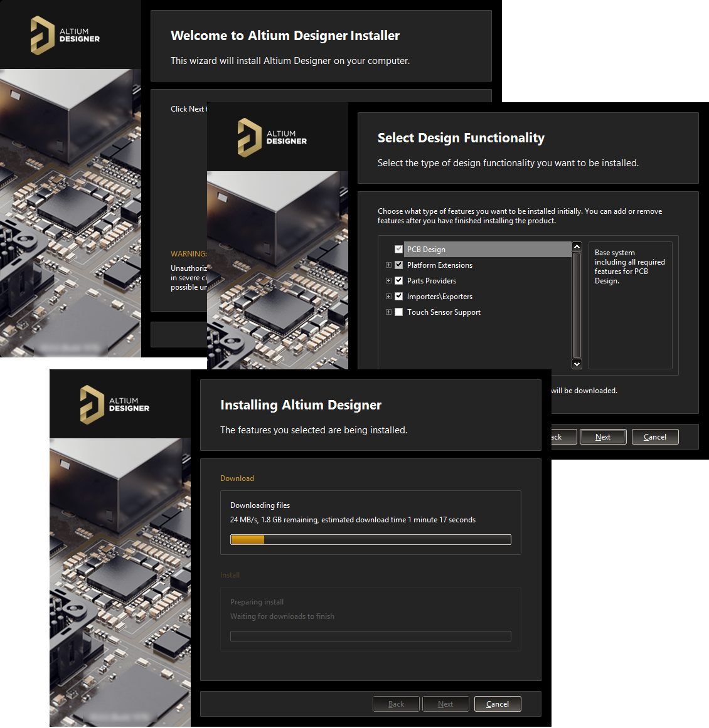
Task: Uncheck the Platform Extensions checkbox
Action: (398, 265)
